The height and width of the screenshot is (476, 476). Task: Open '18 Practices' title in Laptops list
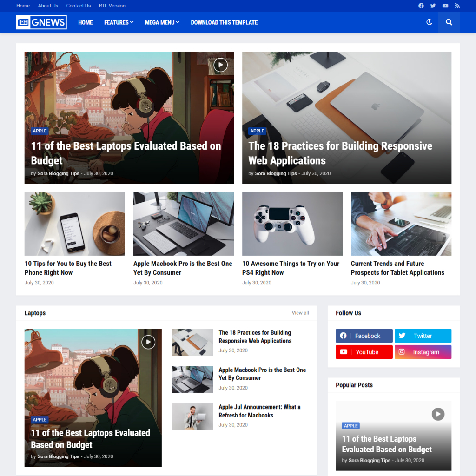coord(255,337)
